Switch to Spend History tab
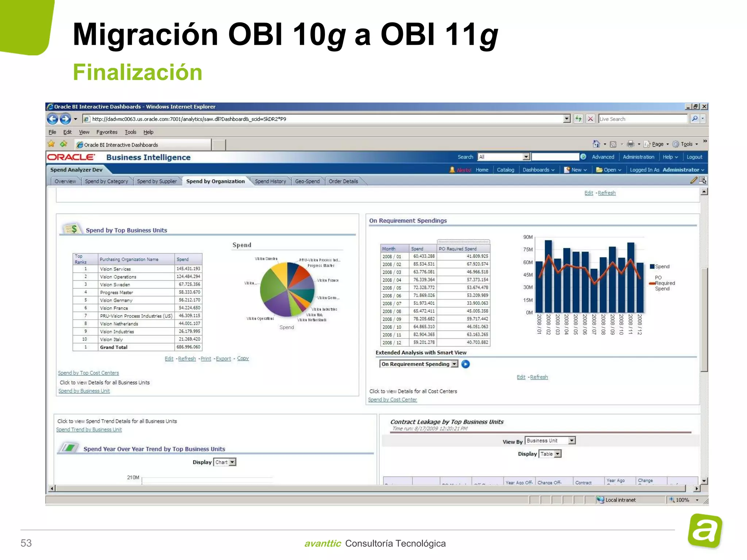 tap(270, 181)
